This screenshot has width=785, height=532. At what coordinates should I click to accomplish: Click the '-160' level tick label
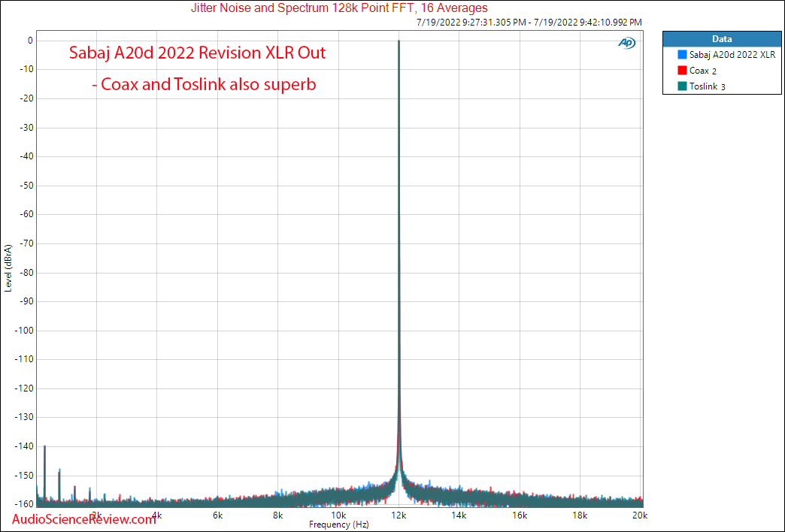(x=24, y=504)
